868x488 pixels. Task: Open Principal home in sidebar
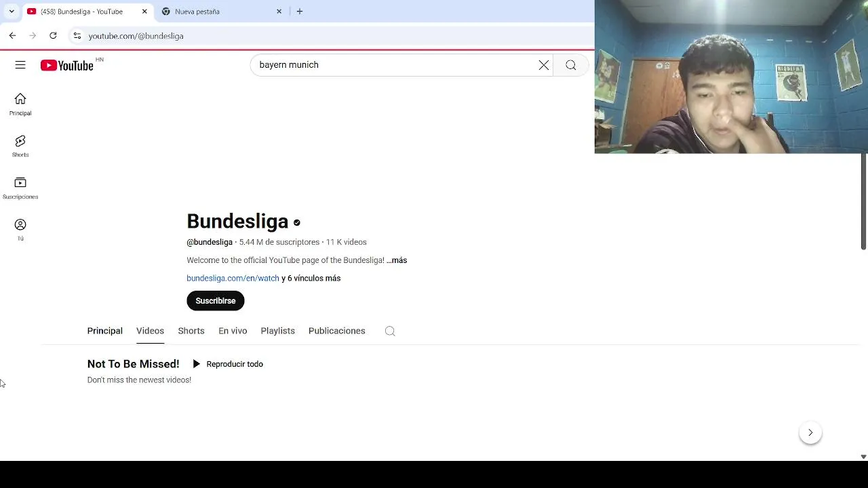click(x=20, y=104)
